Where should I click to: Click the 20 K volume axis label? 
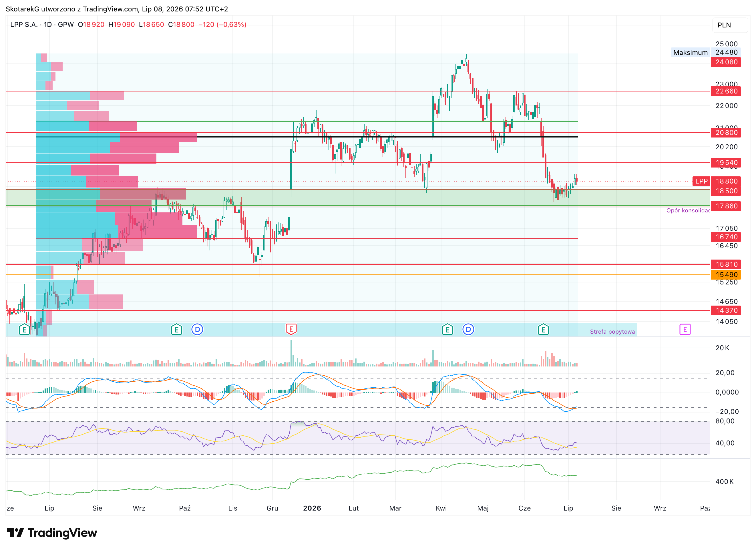coord(722,348)
